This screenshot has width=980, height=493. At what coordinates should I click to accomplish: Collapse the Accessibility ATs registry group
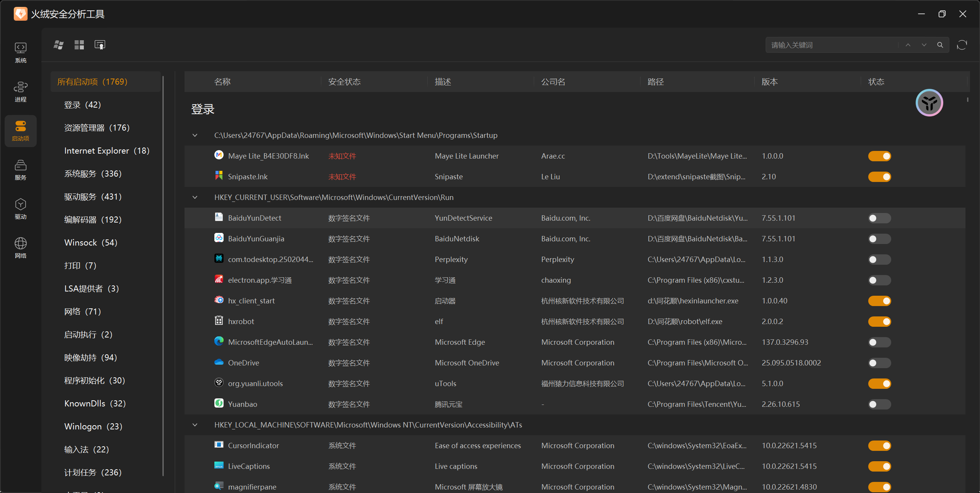(195, 425)
